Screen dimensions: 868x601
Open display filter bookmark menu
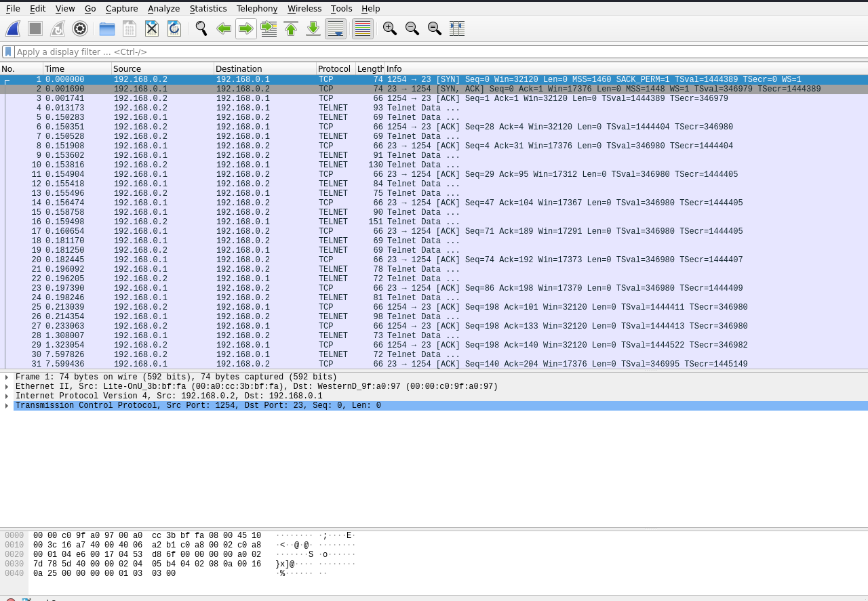pyautogui.click(x=7, y=51)
